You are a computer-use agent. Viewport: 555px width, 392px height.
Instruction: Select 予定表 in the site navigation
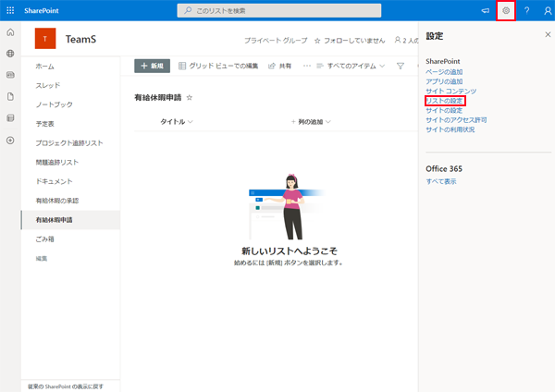(45, 124)
